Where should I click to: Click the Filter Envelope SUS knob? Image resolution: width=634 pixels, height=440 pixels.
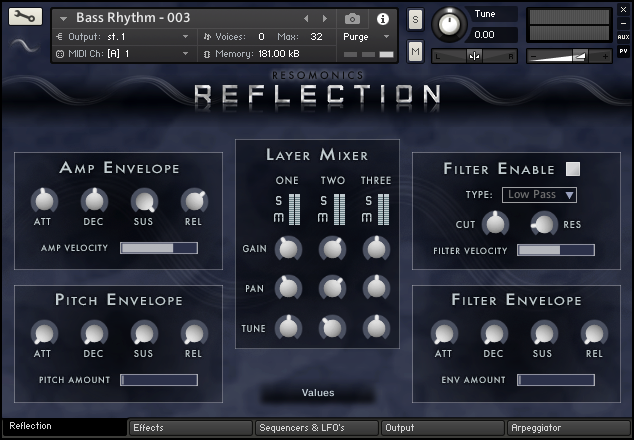[544, 334]
